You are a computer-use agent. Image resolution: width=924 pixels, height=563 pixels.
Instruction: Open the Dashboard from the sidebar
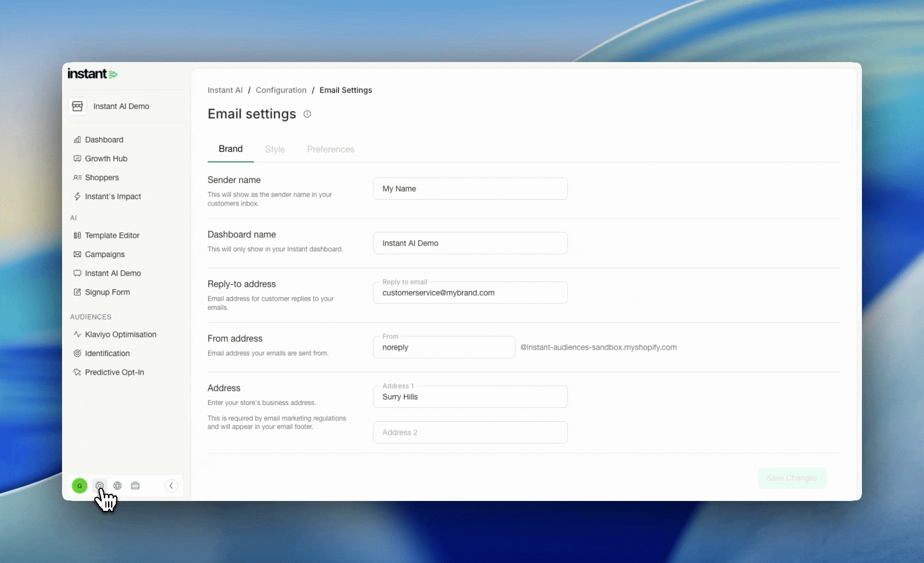click(104, 139)
